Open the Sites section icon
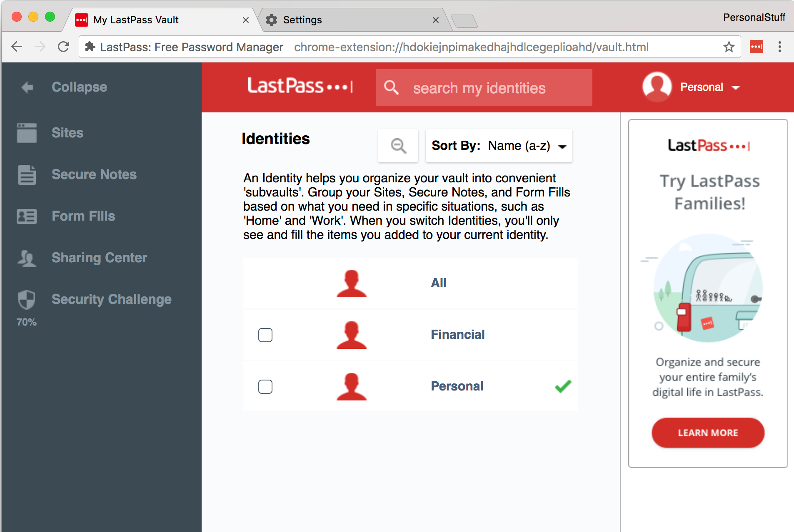Viewport: 794px width, 532px height. (27, 133)
